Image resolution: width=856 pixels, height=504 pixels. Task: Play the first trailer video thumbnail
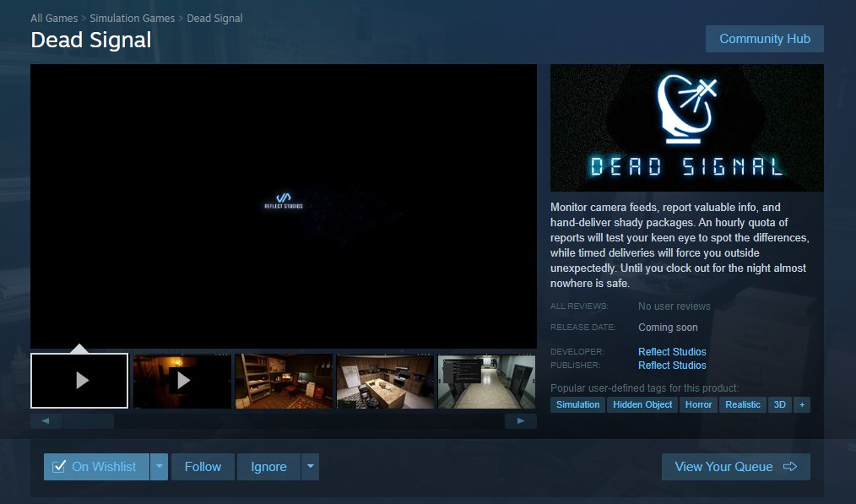(79, 381)
